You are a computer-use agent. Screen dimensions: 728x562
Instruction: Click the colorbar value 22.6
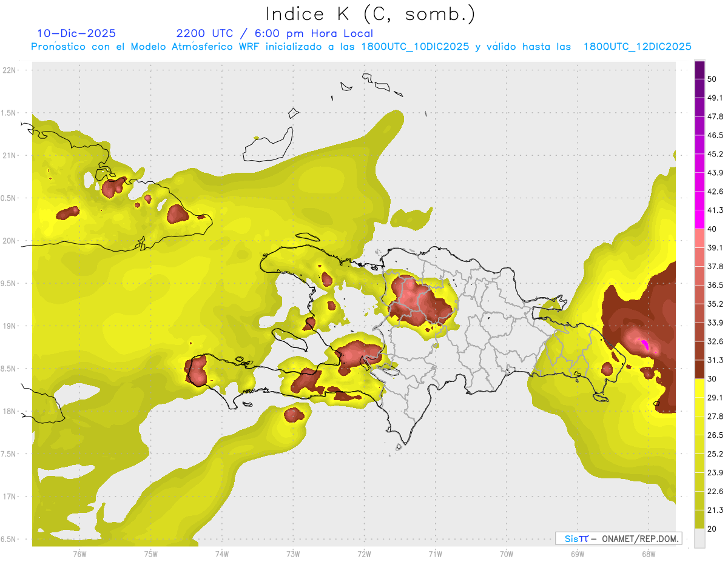click(715, 492)
